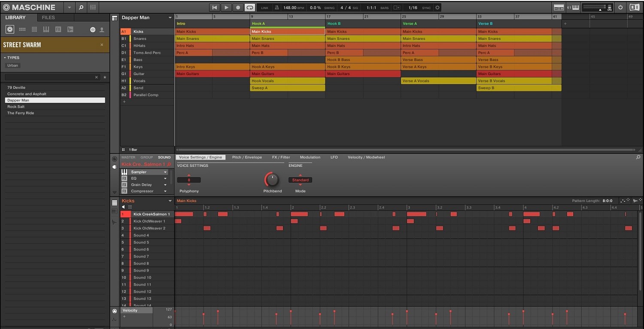644x329 pixels.
Task: Remove the STREET SWARM product filter
Action: click(x=102, y=45)
